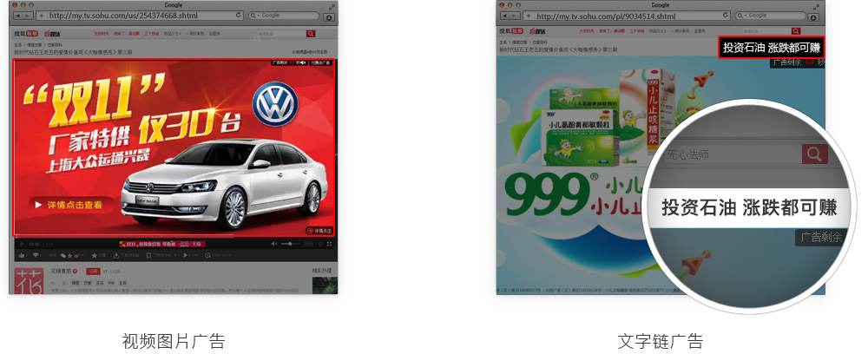Adjust the volume slider in the left player

click(290, 244)
